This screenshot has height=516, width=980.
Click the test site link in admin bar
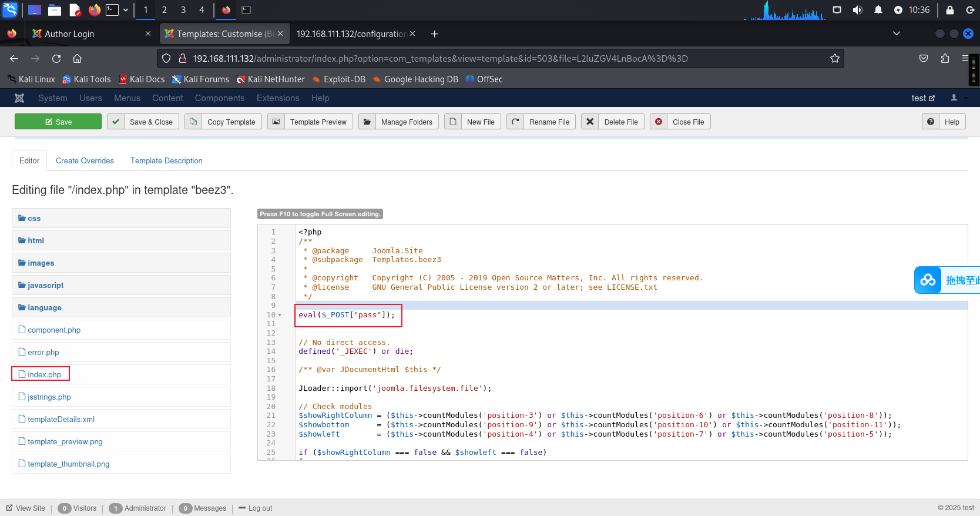point(923,98)
